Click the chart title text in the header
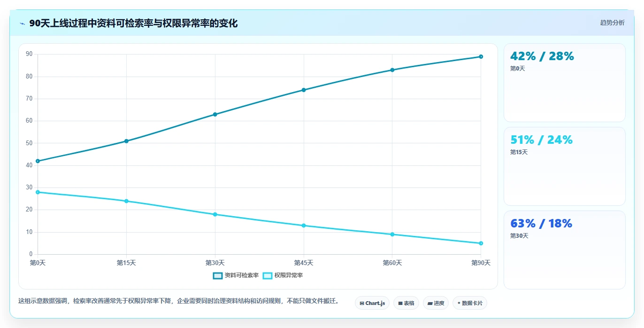The height and width of the screenshot is (328, 644). click(x=133, y=23)
